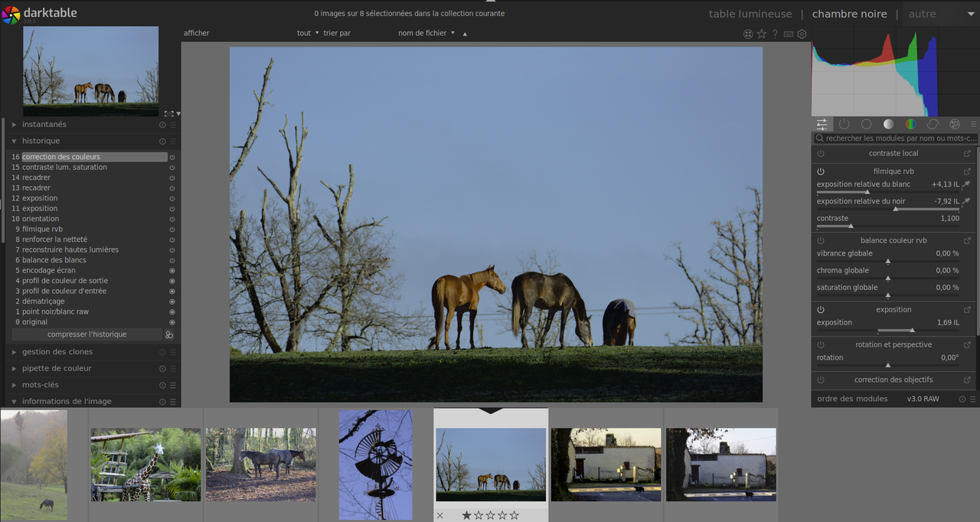
Task: Select the effects modules sparkle tab
Action: click(x=955, y=124)
